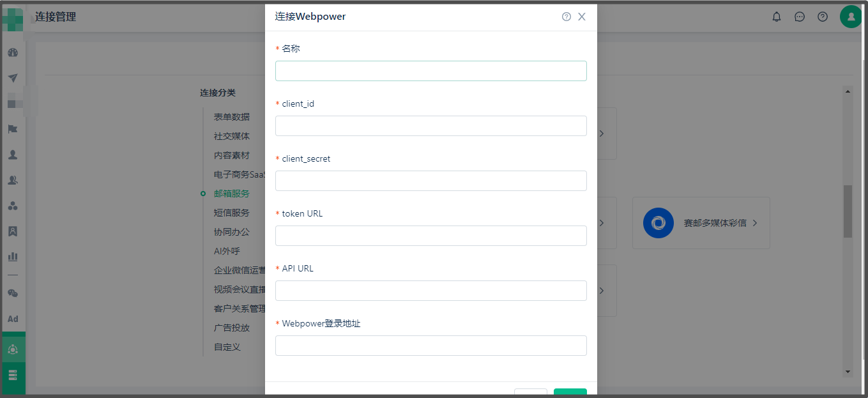868x398 pixels.
Task: Open the notifications bell
Action: pyautogui.click(x=777, y=17)
